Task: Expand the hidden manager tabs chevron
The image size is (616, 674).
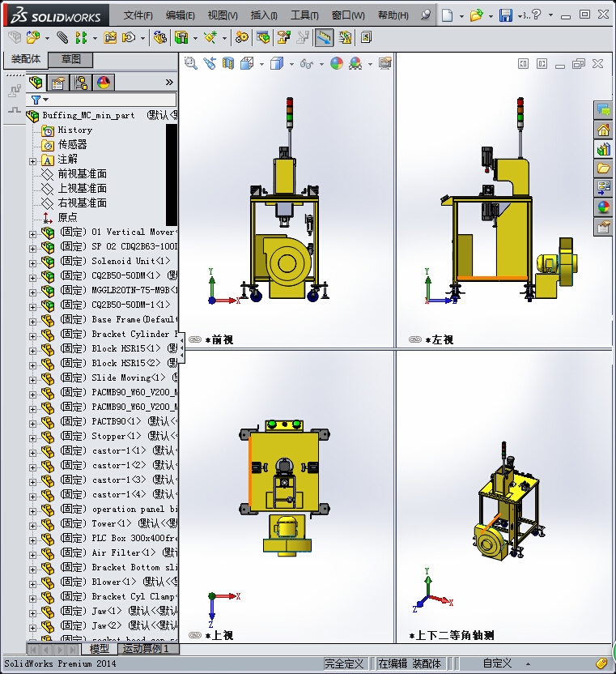Action: tap(169, 82)
